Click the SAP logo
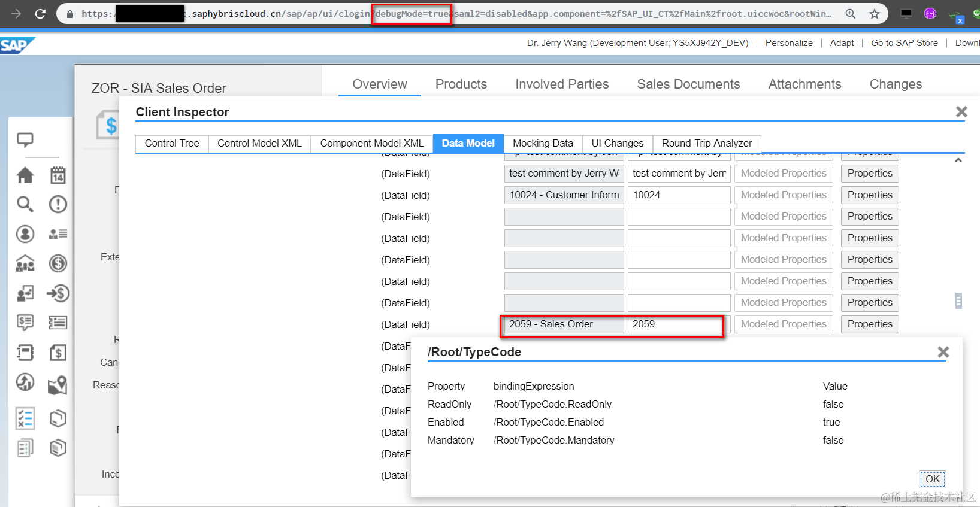 [17, 45]
